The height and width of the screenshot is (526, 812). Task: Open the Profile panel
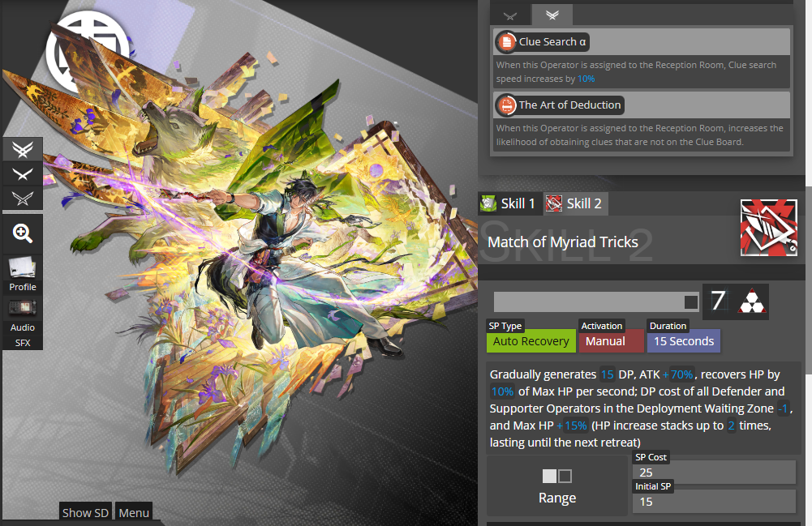[x=22, y=275]
